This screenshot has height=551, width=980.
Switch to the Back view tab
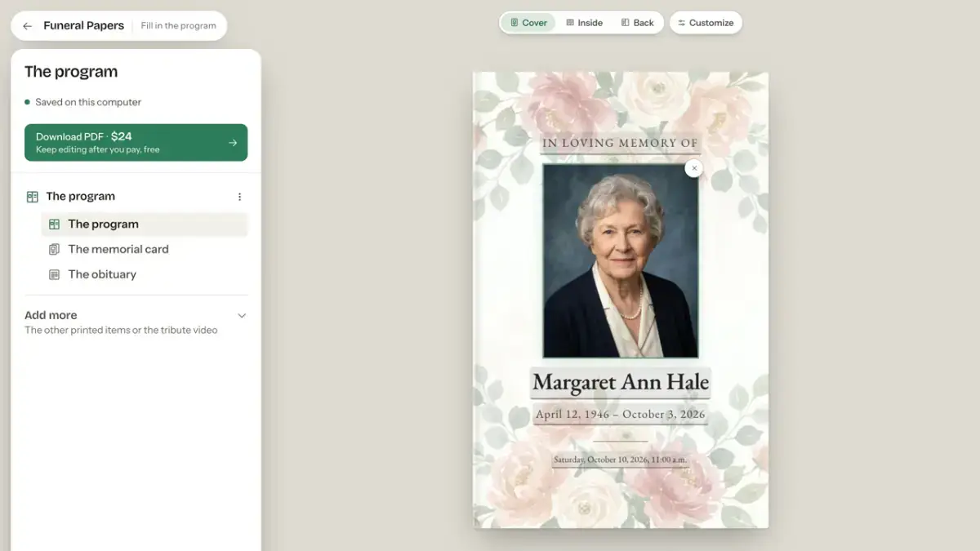click(x=638, y=23)
